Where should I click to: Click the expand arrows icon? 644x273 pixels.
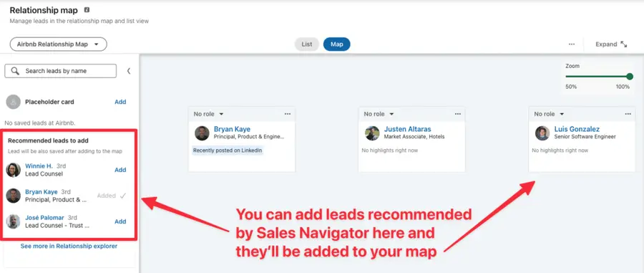coord(624,44)
